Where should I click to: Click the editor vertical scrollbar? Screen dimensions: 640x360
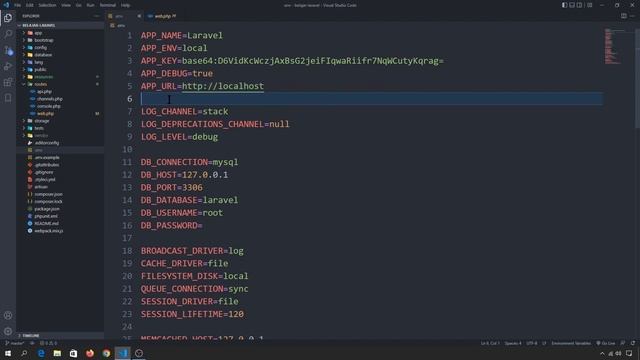(x=637, y=78)
